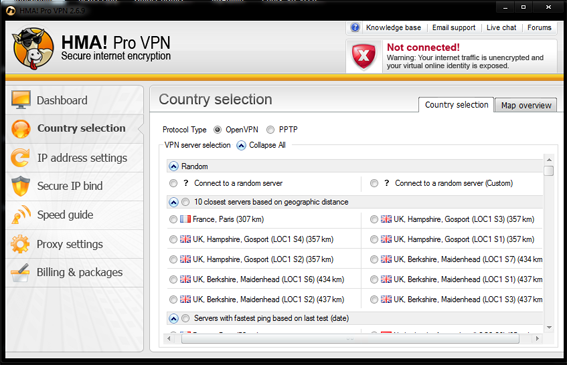Click the vertical scrollbar up arrow

point(549,160)
